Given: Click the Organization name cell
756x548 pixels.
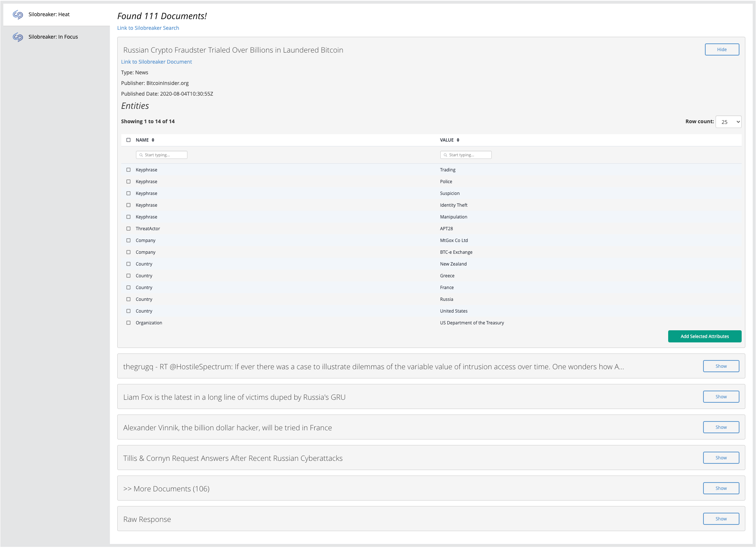Looking at the screenshot, I should pos(149,323).
